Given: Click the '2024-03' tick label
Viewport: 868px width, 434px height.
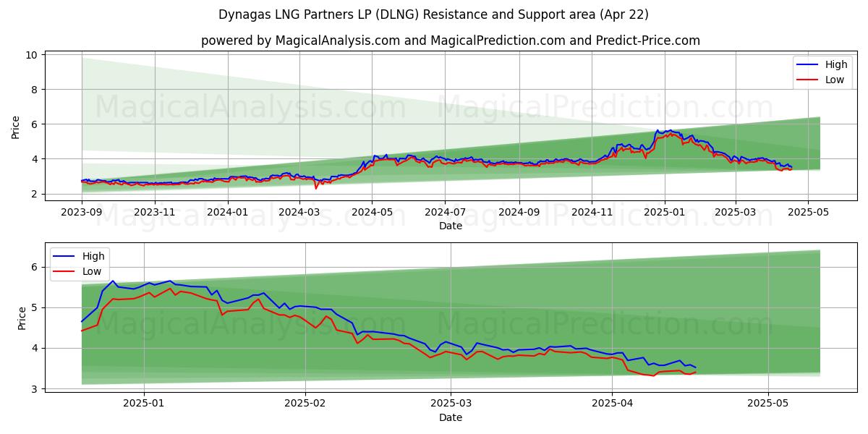Looking at the screenshot, I should (299, 212).
